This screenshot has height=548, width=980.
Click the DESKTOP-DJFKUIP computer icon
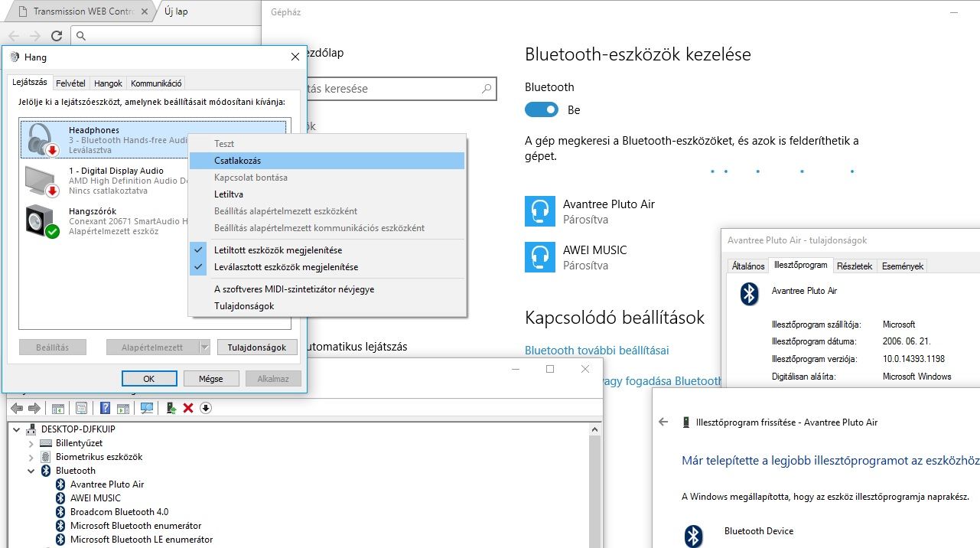click(x=31, y=429)
